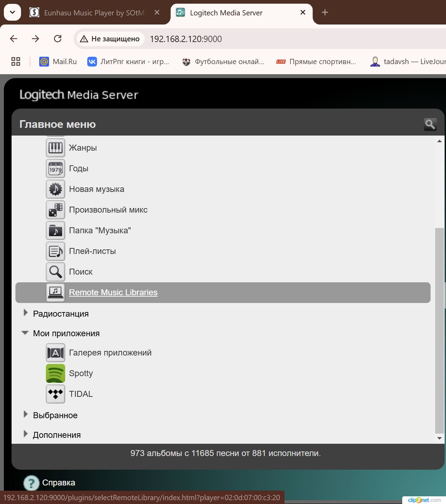Open the Жанры genres piano icon
The width and height of the screenshot is (446, 504).
(55, 148)
